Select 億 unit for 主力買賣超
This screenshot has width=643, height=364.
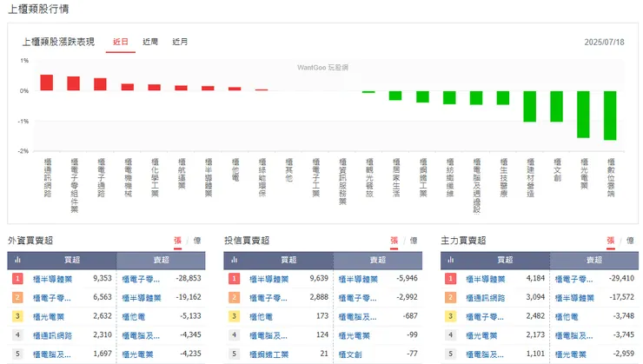pyautogui.click(x=630, y=241)
